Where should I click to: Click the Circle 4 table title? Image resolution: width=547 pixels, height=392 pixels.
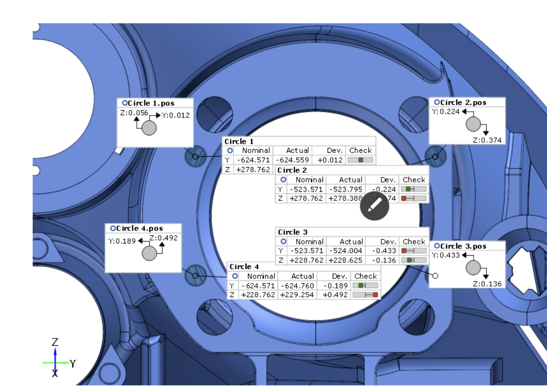pyautogui.click(x=244, y=267)
